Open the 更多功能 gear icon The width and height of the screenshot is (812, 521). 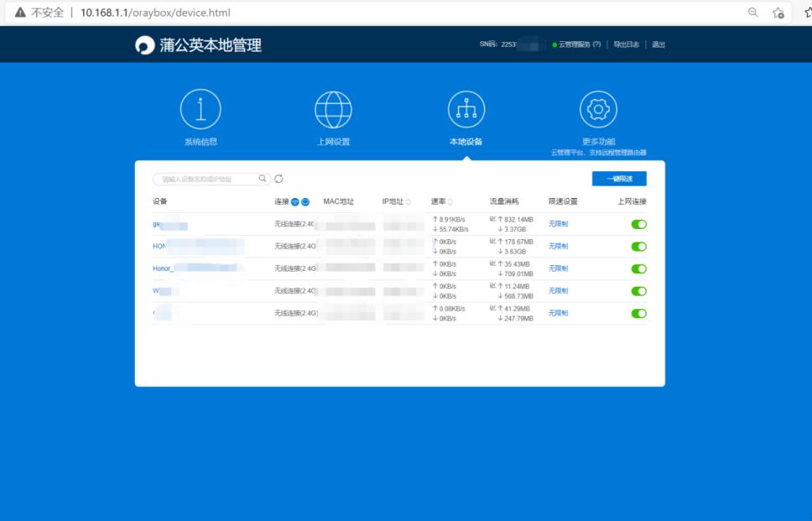click(597, 108)
